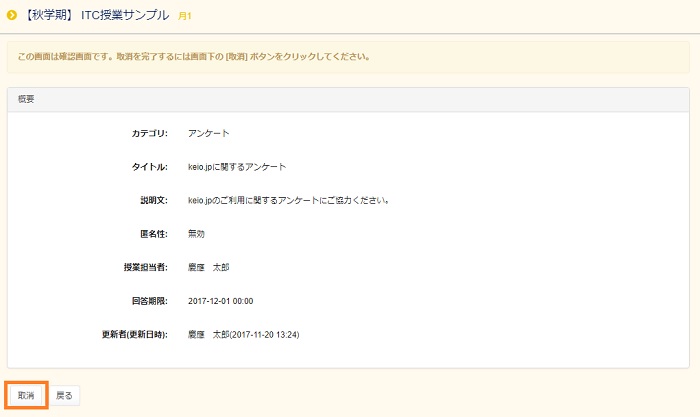Click the 取消 button to confirm cancellation

pos(26,396)
